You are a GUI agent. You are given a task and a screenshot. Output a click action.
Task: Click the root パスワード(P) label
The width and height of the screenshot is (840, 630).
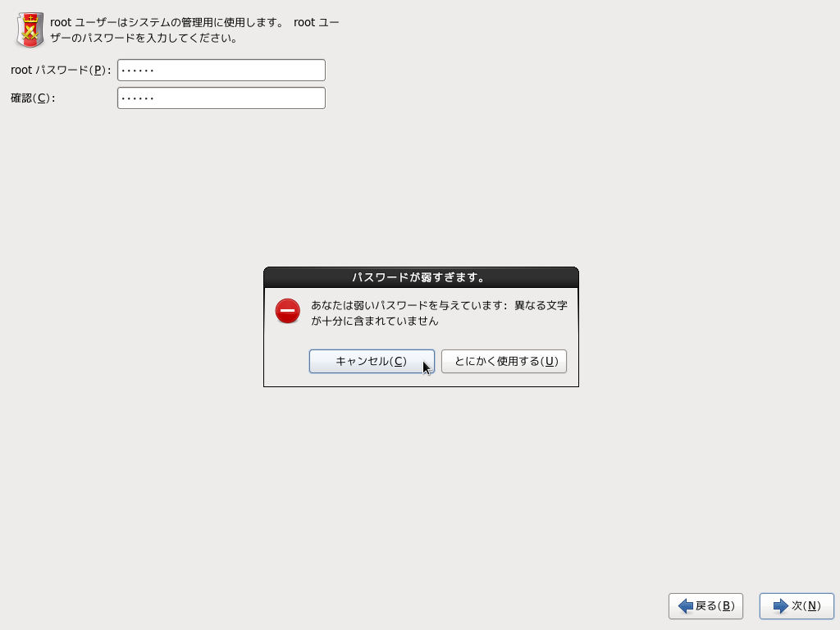(60, 71)
